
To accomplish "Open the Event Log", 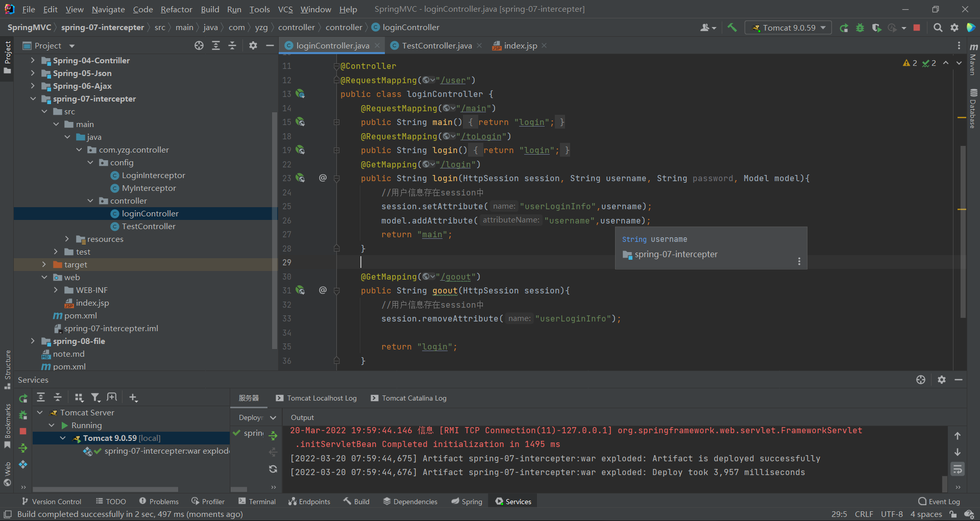I will pos(939,502).
